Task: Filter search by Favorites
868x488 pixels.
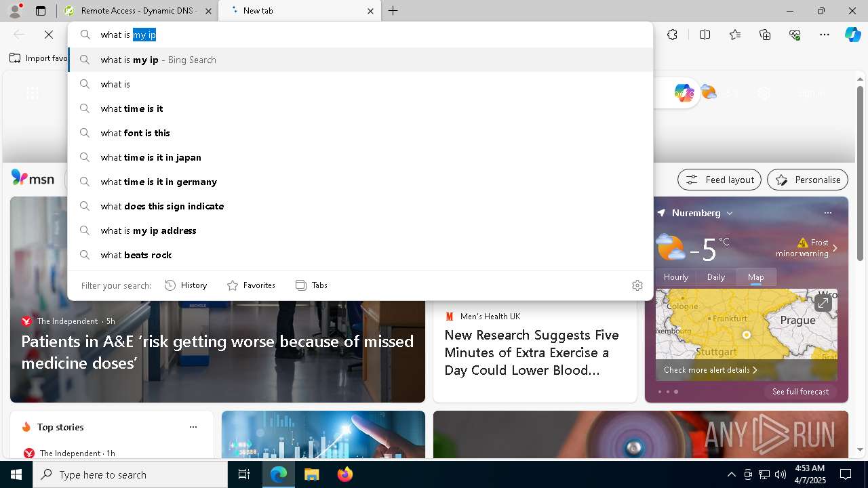Action: pyautogui.click(x=251, y=285)
